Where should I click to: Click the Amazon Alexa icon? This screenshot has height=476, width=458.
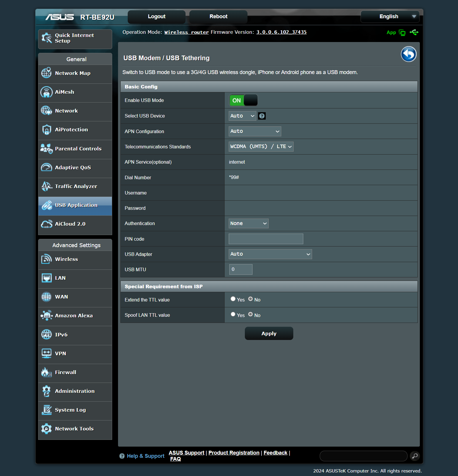click(46, 316)
